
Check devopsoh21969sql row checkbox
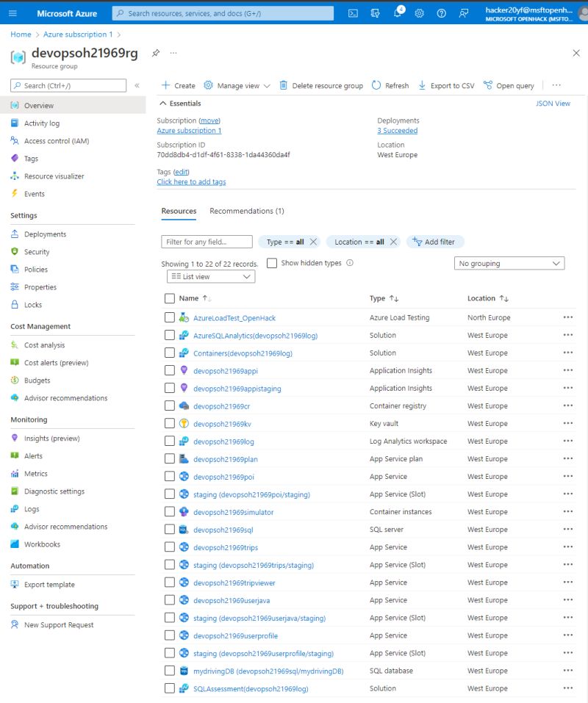(170, 530)
